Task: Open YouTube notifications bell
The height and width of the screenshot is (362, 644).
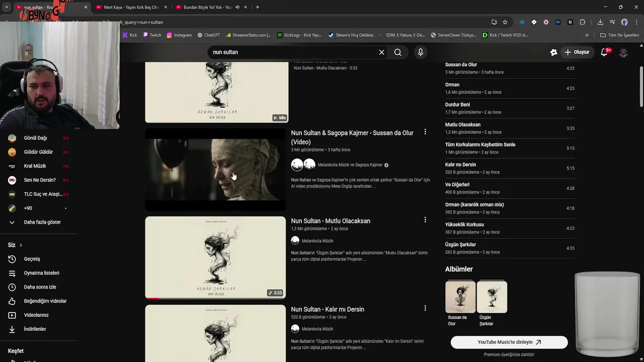Action: click(x=605, y=52)
